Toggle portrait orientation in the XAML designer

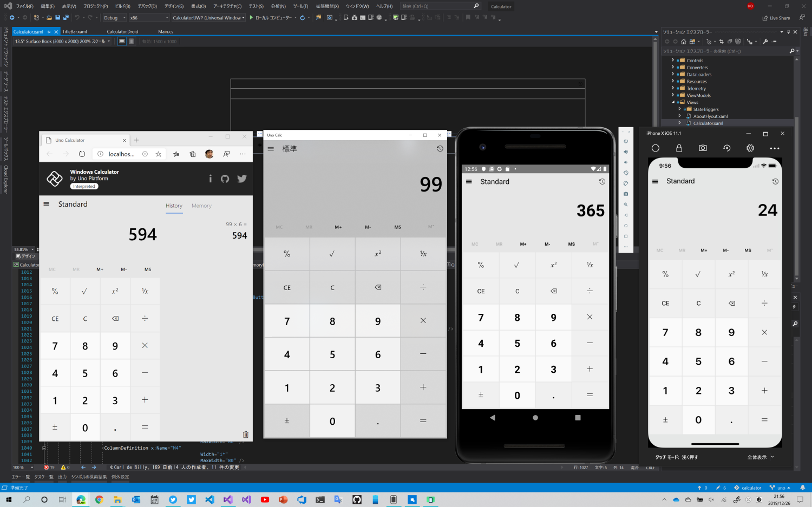pos(131,41)
